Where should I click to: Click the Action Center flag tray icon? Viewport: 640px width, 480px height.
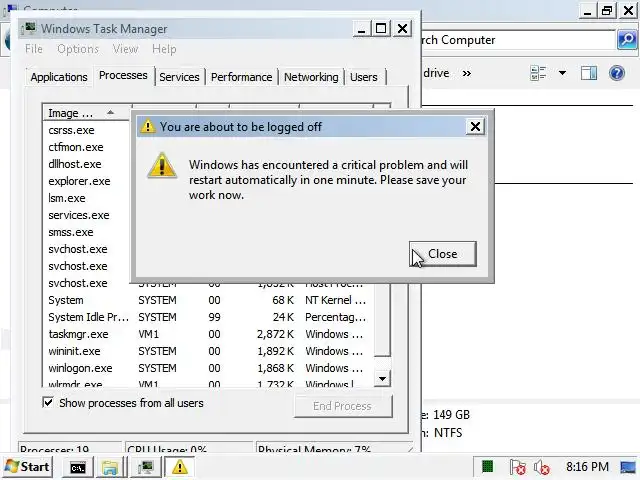click(x=517, y=467)
